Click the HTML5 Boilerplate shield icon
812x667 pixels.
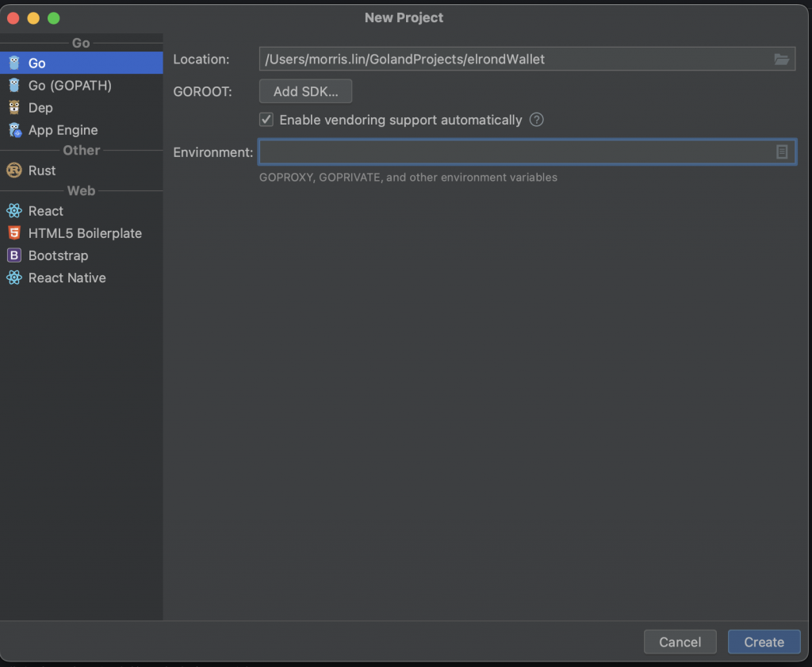click(x=14, y=233)
